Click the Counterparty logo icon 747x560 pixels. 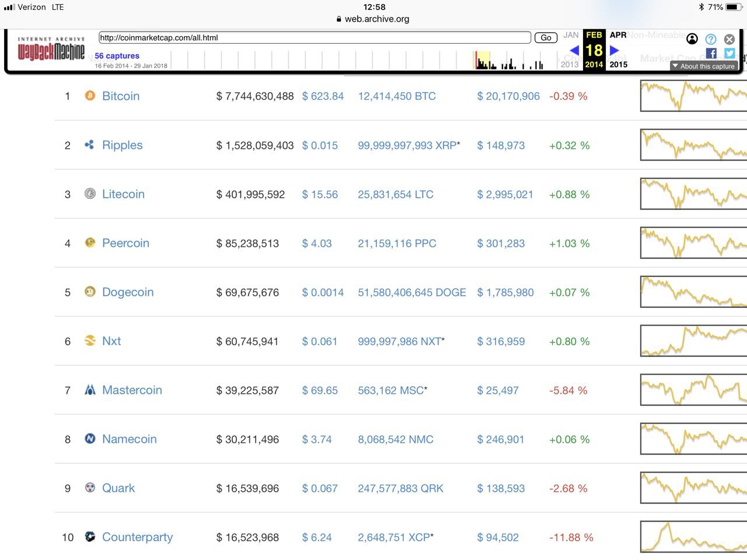coord(90,537)
